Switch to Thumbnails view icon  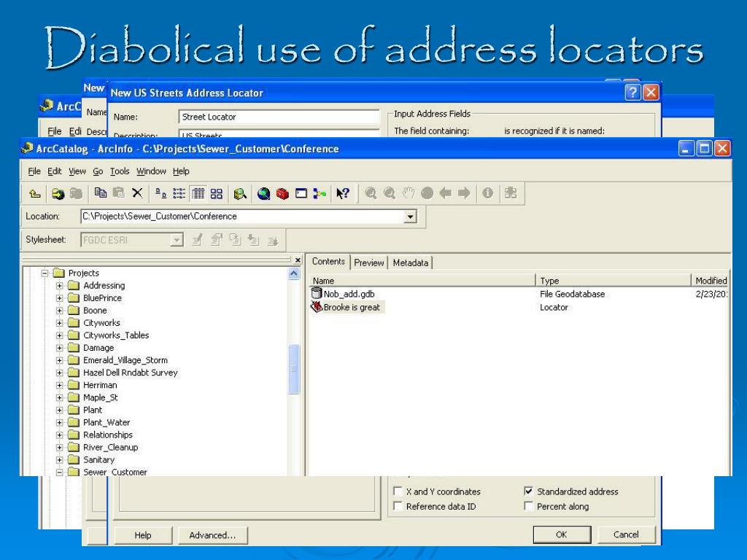[216, 193]
